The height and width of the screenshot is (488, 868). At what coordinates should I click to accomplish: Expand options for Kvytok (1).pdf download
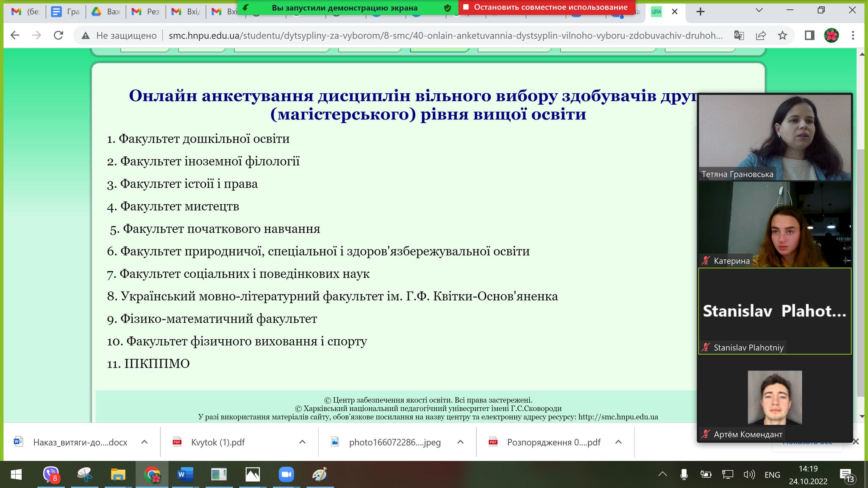[302, 442]
